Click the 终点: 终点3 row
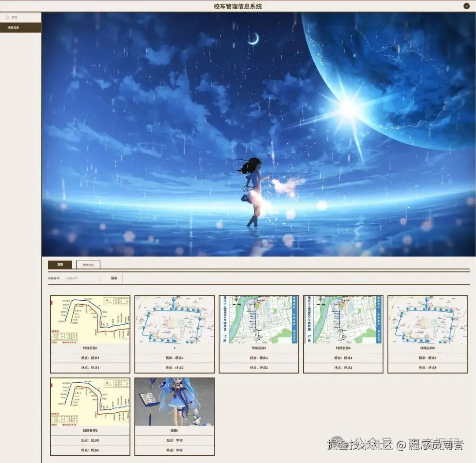The height and width of the screenshot is (463, 476). [259, 368]
